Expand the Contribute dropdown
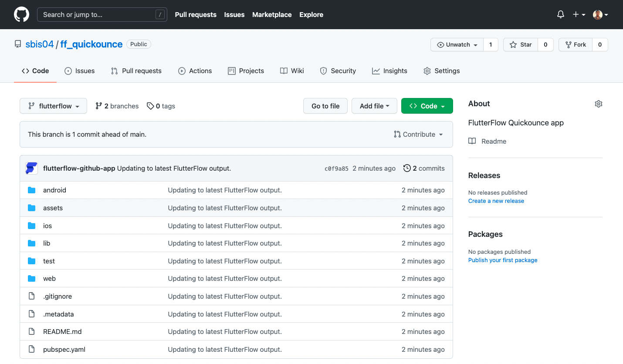 [x=418, y=134]
